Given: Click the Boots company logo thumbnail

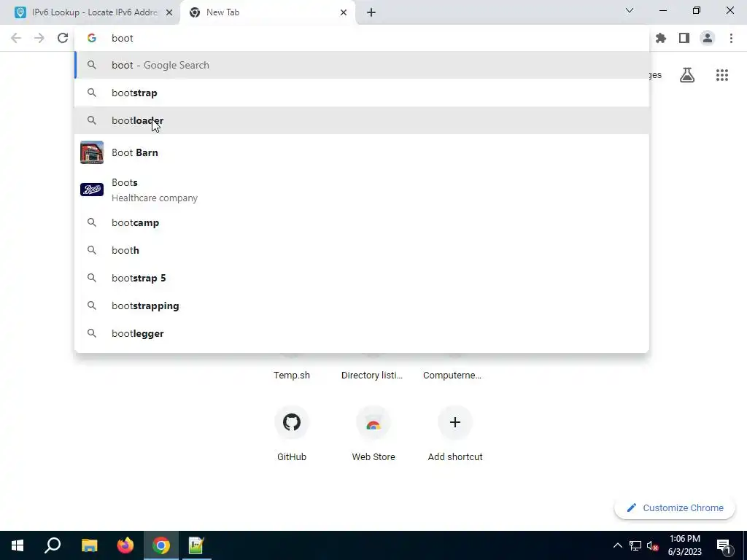Looking at the screenshot, I should (x=92, y=190).
